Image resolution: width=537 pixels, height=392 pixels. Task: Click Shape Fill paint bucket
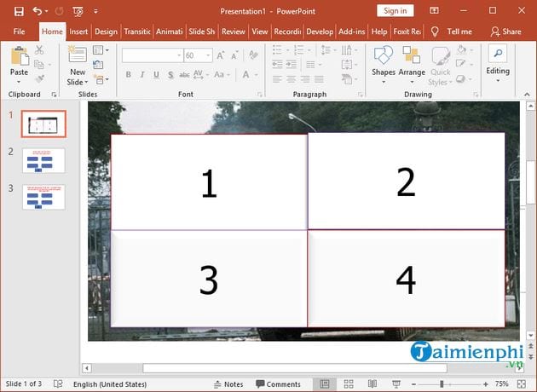pos(461,50)
